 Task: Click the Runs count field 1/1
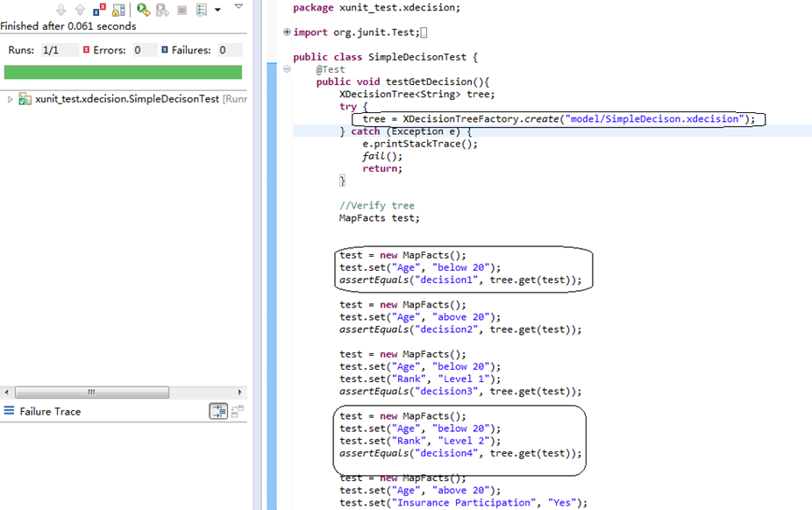pyautogui.click(x=60, y=50)
